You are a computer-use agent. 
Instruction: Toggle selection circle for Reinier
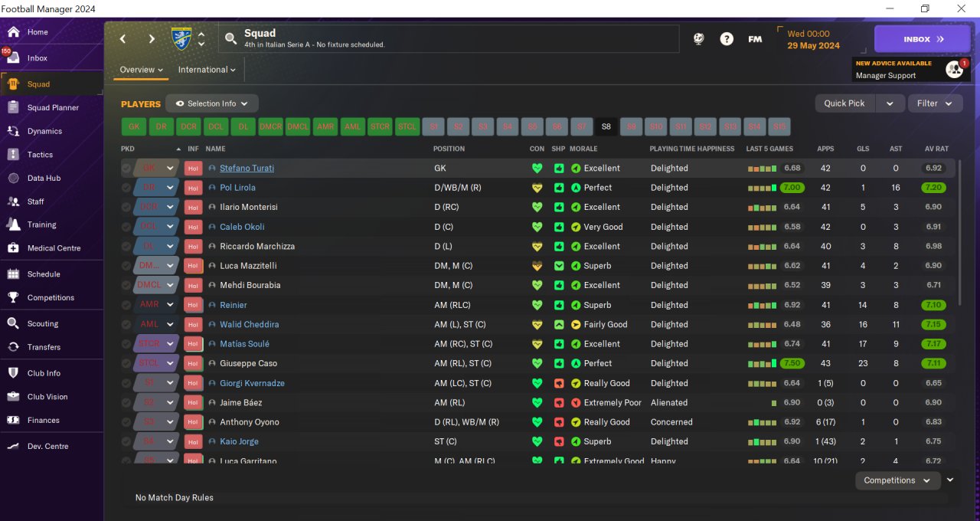point(126,305)
